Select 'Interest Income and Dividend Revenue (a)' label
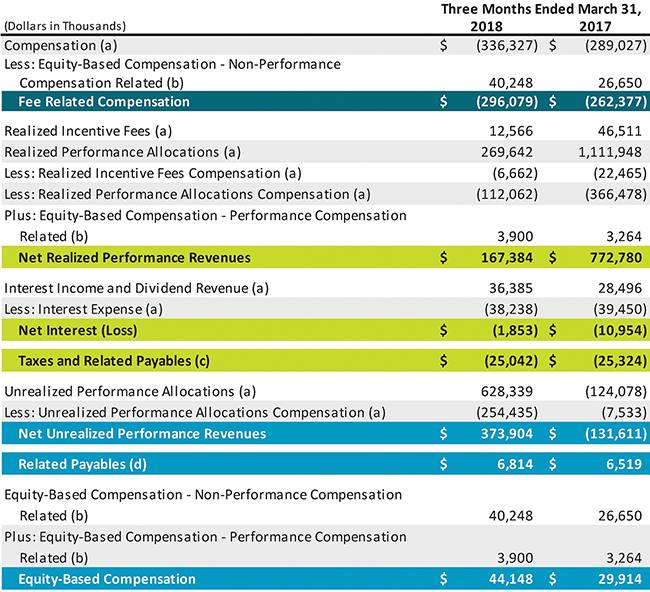This screenshot has width=650, height=592. point(136,288)
